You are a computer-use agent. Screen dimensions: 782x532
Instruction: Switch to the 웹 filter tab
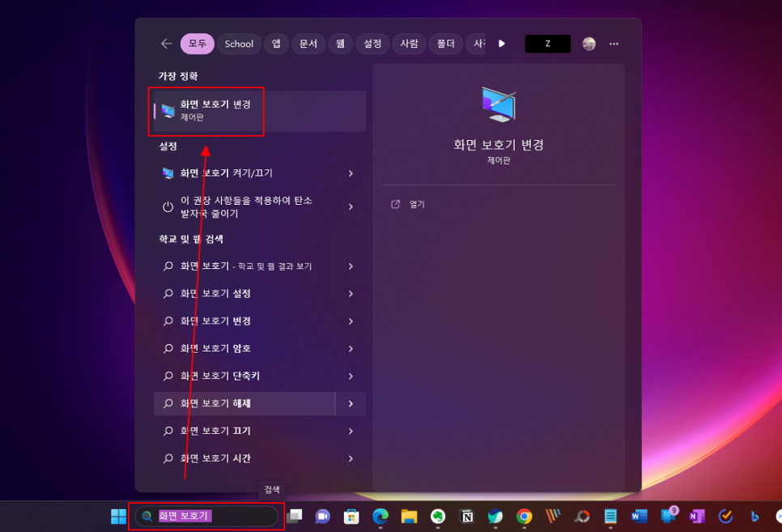340,44
